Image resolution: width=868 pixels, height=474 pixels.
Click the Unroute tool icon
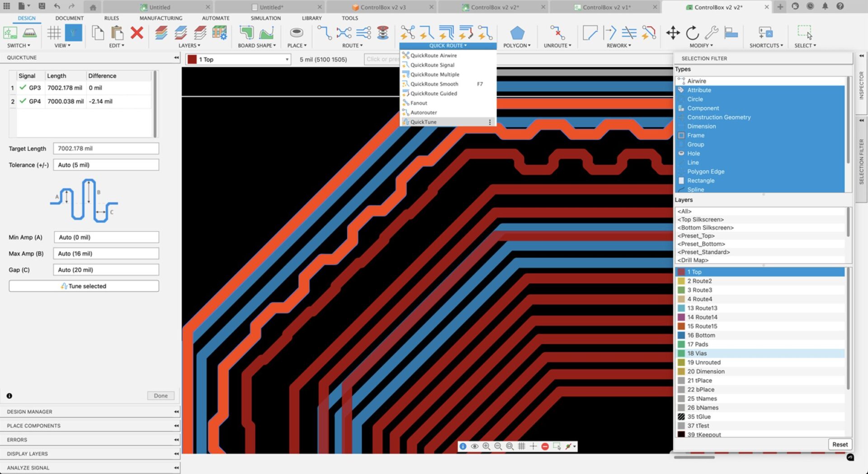[x=557, y=33]
